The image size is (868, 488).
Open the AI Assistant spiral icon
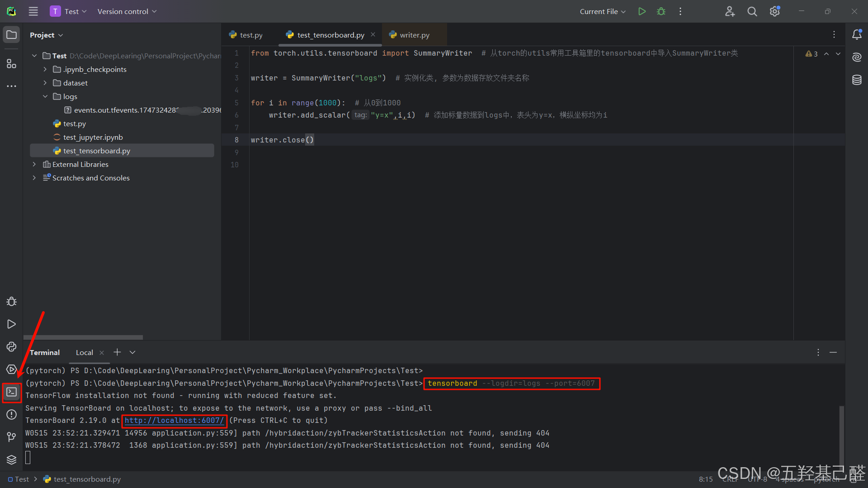(857, 57)
